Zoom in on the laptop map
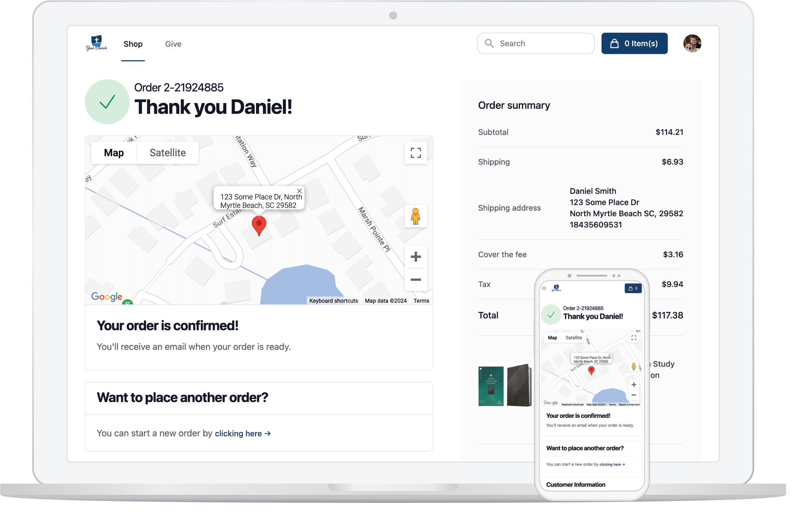 (x=416, y=256)
